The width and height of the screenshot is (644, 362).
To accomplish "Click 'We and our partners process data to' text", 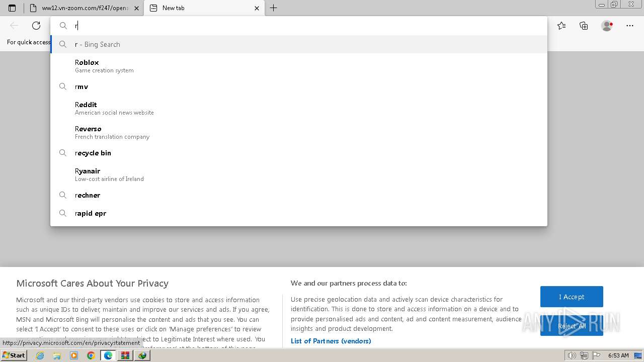I will coord(349,283).
